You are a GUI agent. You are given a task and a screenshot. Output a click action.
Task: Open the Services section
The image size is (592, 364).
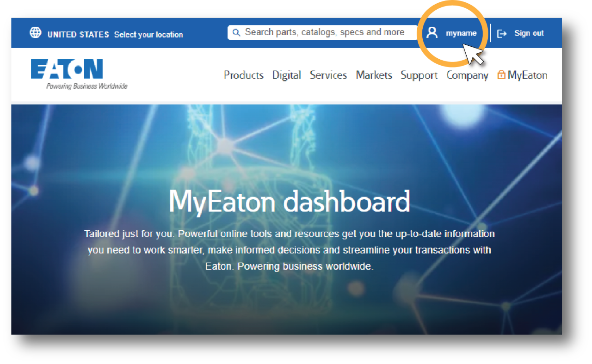coord(328,75)
